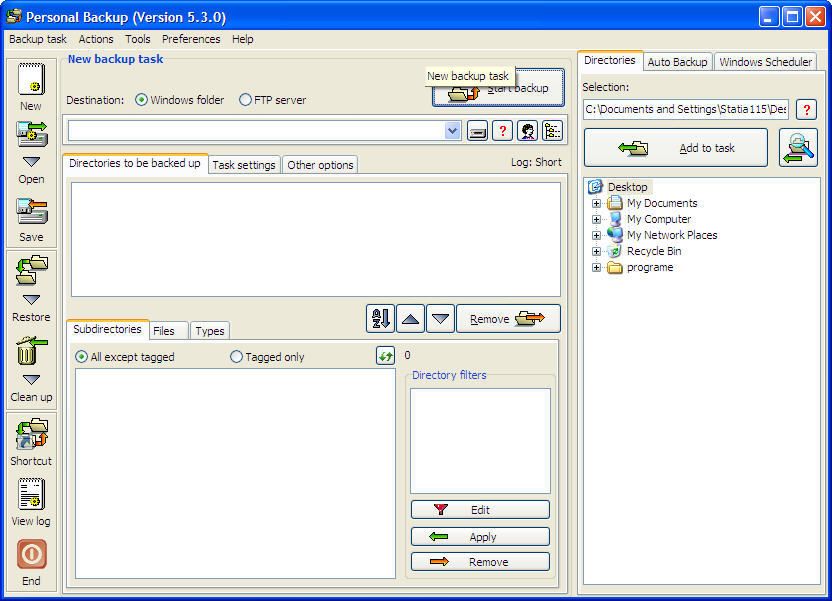832x601 pixels.
Task: Click the Log: Short label
Action: tap(536, 162)
